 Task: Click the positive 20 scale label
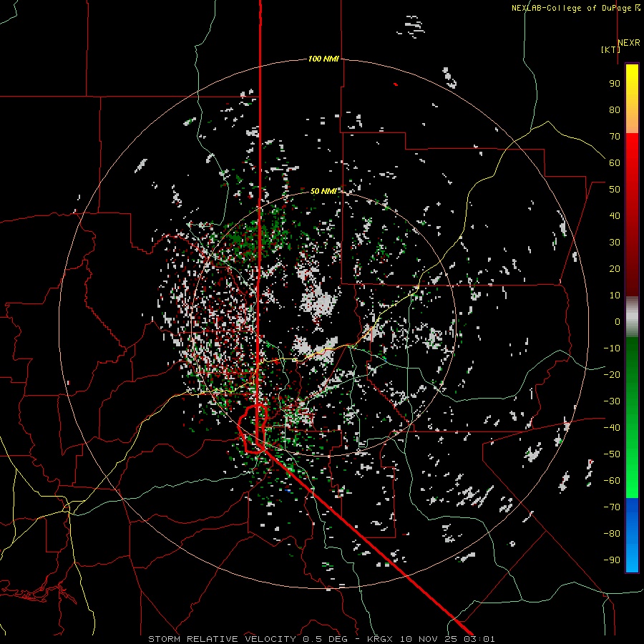[615, 268]
